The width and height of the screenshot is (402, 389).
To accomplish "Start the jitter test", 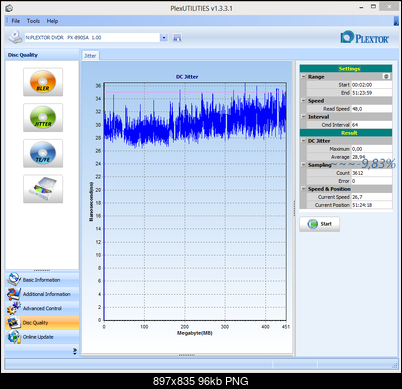I will pos(319,224).
